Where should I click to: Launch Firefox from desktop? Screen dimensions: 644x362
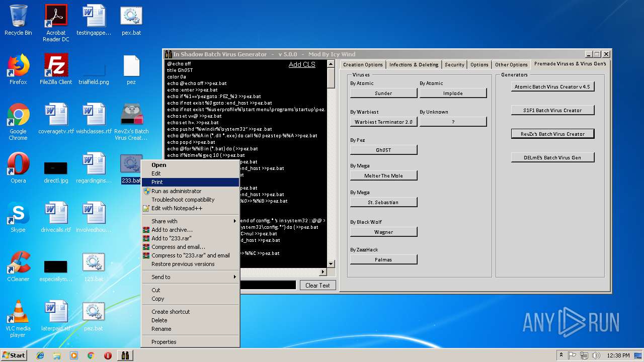tap(18, 69)
